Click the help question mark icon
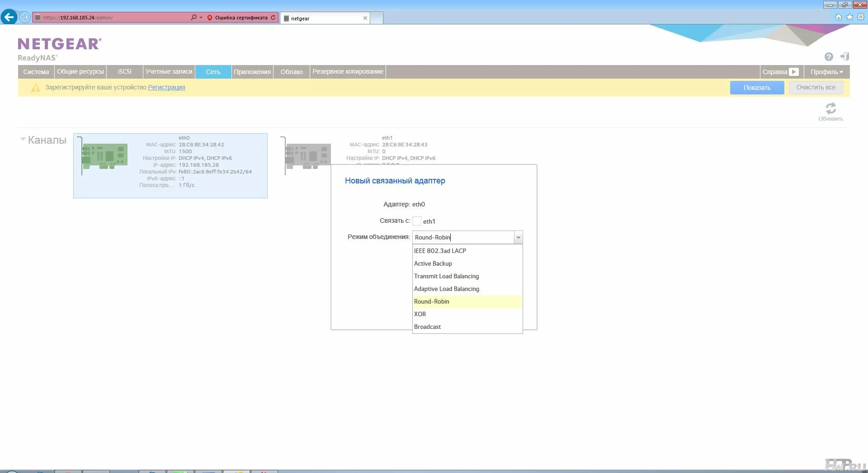Viewport: 868px width, 473px height. (828, 57)
